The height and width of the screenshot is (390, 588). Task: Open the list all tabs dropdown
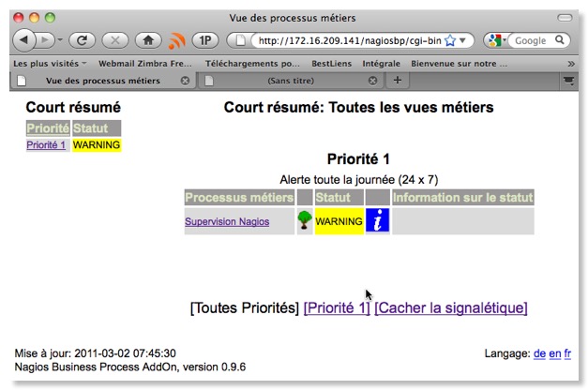pos(567,82)
